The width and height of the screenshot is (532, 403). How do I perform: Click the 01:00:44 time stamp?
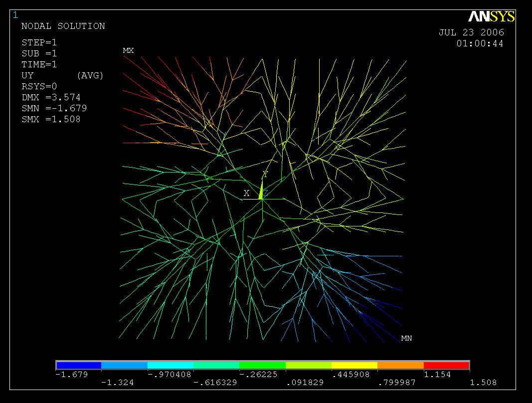coord(480,43)
